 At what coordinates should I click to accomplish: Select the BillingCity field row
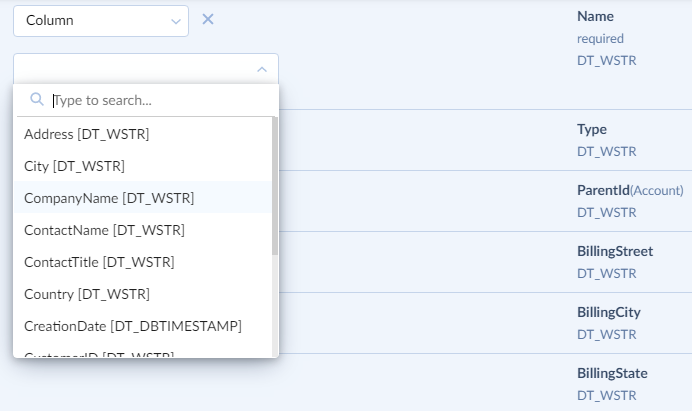608,312
